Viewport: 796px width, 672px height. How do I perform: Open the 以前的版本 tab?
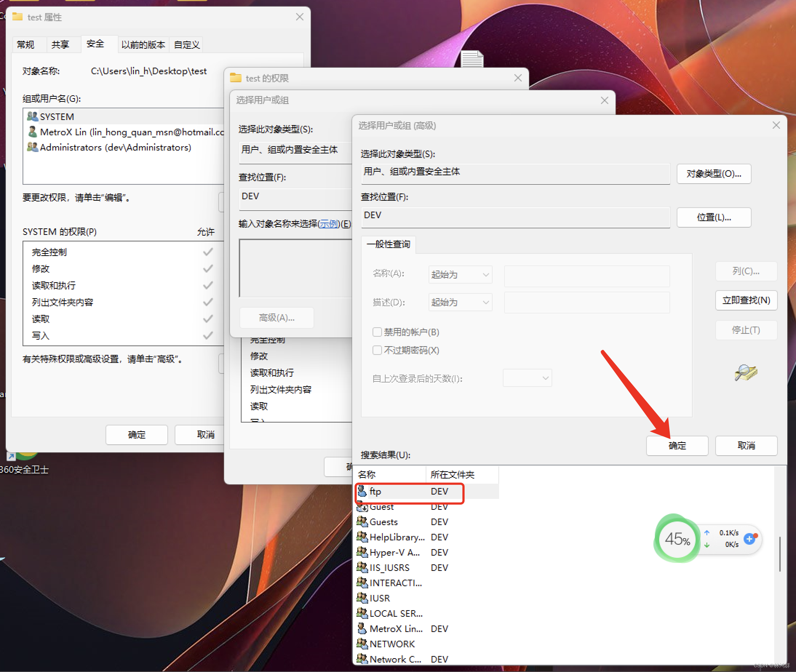click(143, 45)
